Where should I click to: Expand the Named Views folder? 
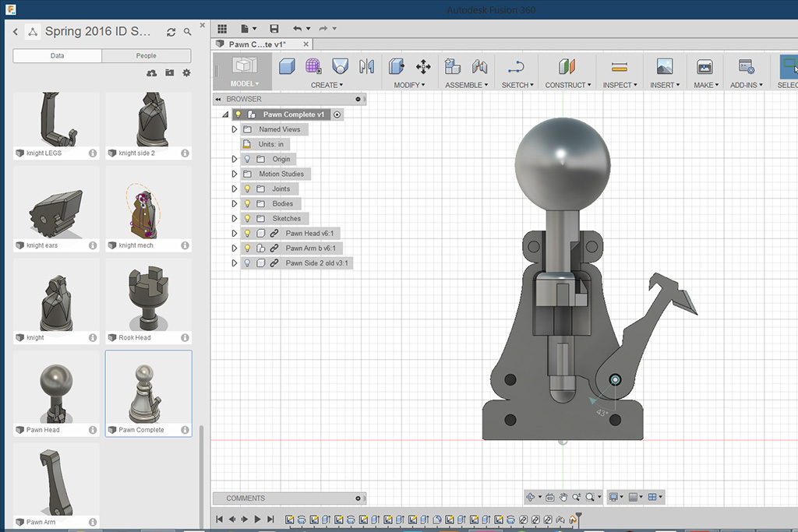(x=234, y=129)
